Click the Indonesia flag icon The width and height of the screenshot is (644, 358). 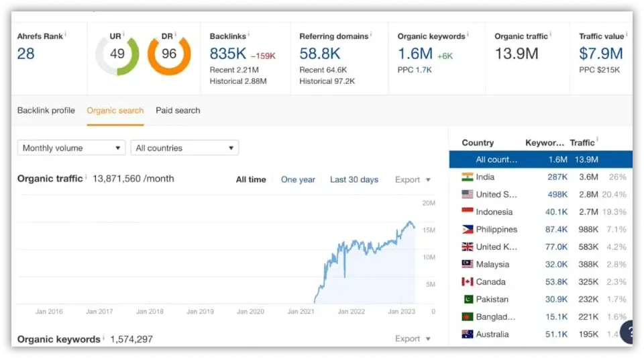[467, 212]
